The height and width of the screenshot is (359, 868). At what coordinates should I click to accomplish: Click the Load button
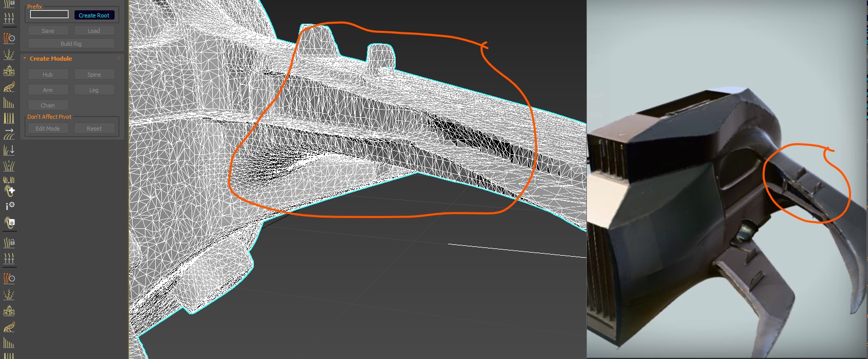point(94,31)
